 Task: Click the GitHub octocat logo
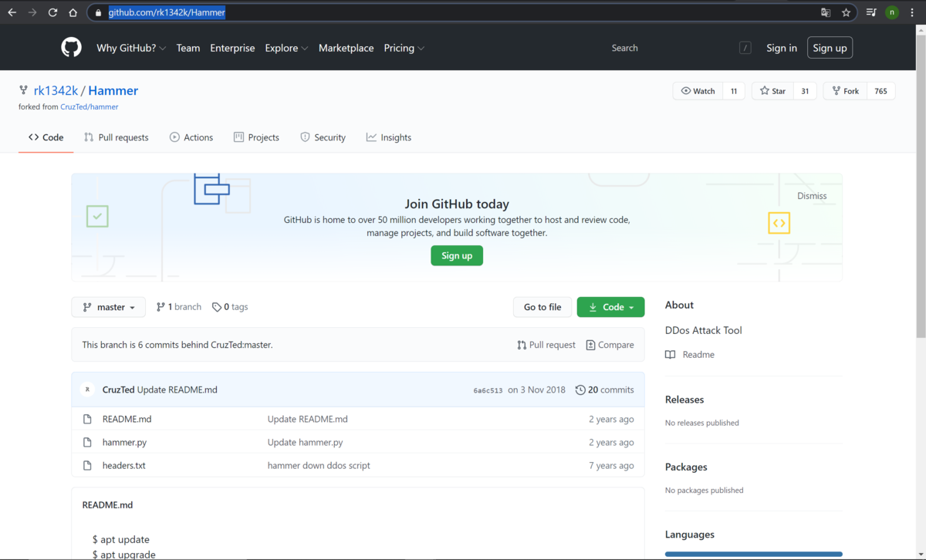click(71, 48)
